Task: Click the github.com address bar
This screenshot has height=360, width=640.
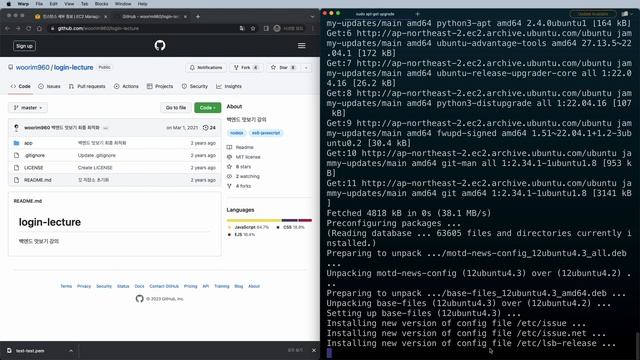Action: point(143,28)
